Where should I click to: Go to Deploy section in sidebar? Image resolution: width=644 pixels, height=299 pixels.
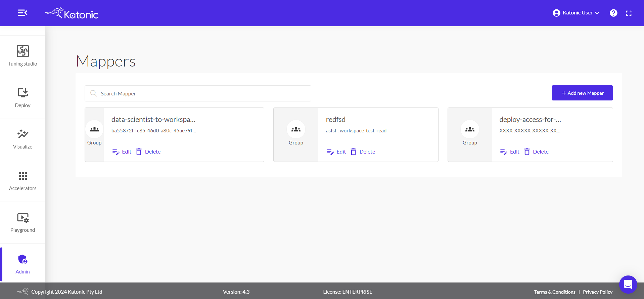coord(23,98)
